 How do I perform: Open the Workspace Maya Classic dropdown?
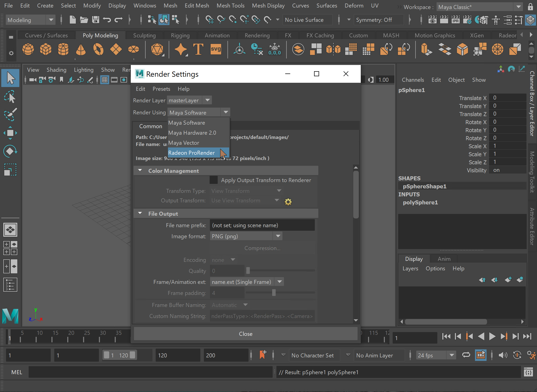pos(480,7)
